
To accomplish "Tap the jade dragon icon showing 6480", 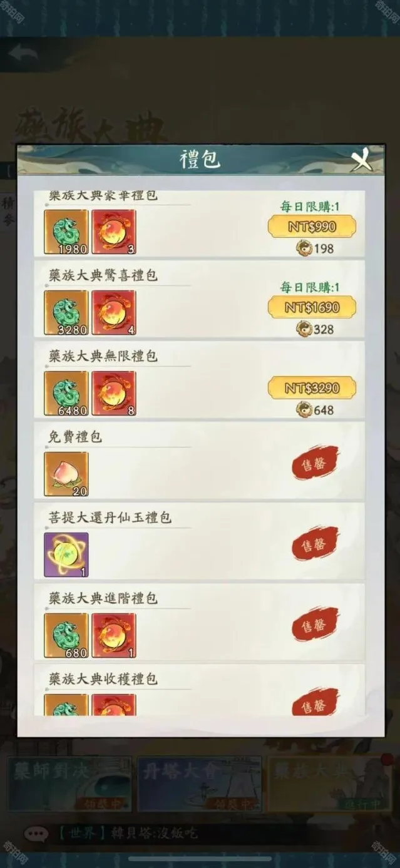I will [66, 393].
